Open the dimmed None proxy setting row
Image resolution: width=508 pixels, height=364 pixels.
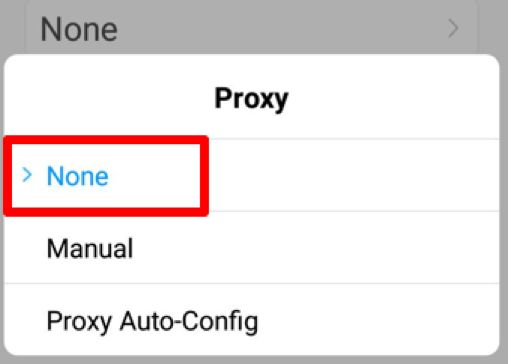[252, 28]
